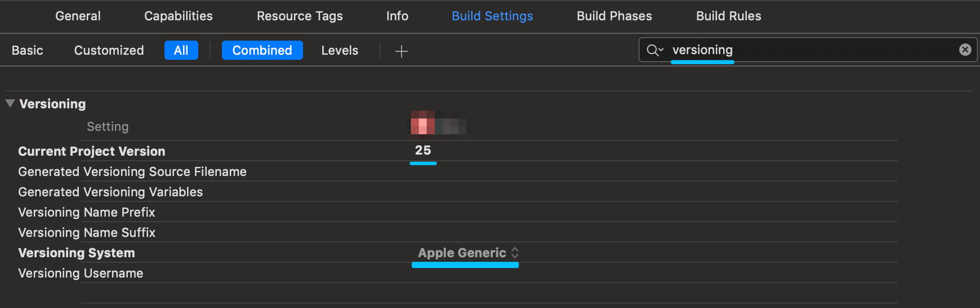Go to Resource Tags tab
The height and width of the screenshot is (308, 980).
coord(300,16)
